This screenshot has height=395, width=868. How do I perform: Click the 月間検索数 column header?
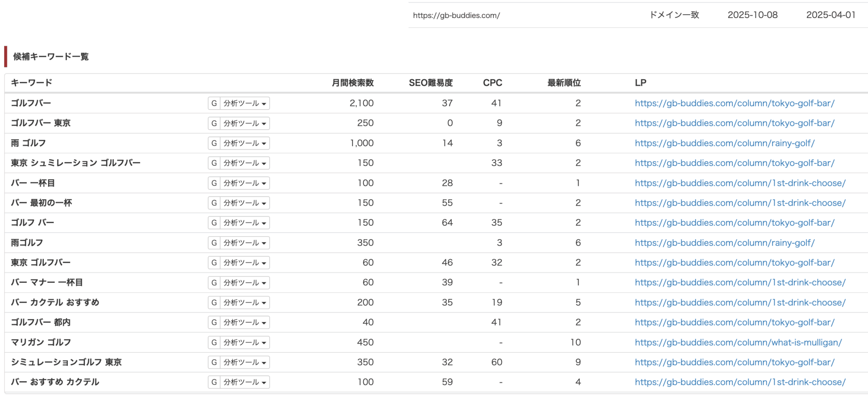(x=353, y=83)
